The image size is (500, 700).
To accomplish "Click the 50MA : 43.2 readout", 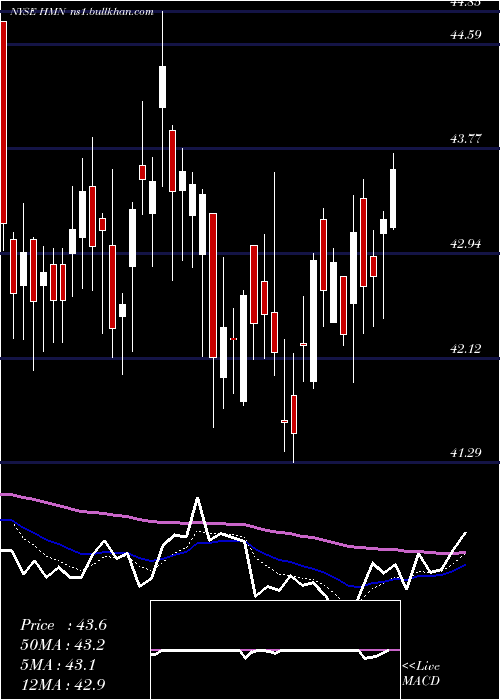I will click(63, 645).
